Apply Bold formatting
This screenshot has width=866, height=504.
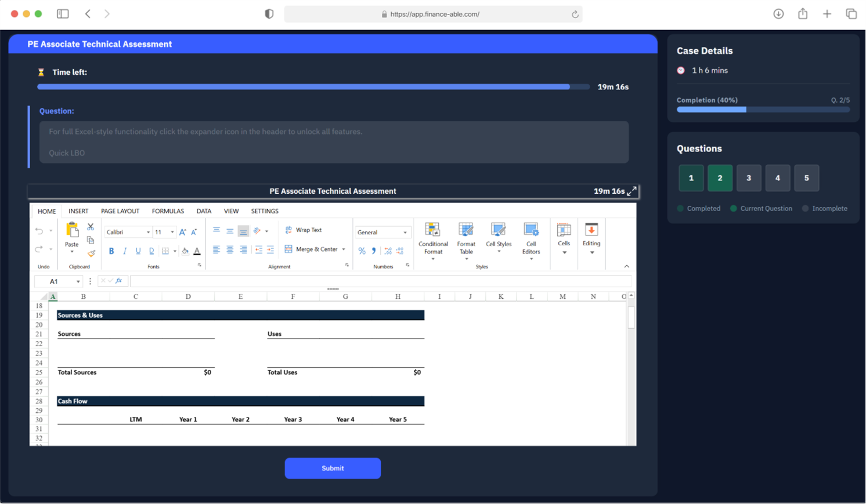click(x=111, y=251)
